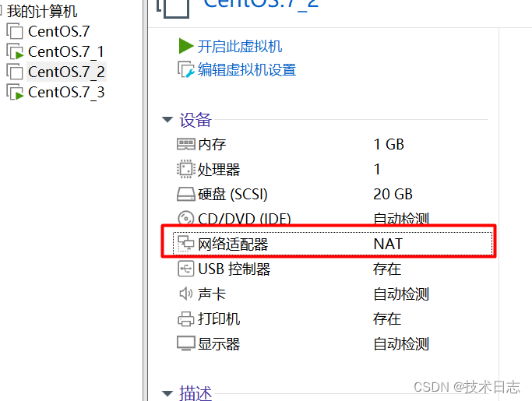Select CentOS.7_2 in the library tree

click(66, 72)
